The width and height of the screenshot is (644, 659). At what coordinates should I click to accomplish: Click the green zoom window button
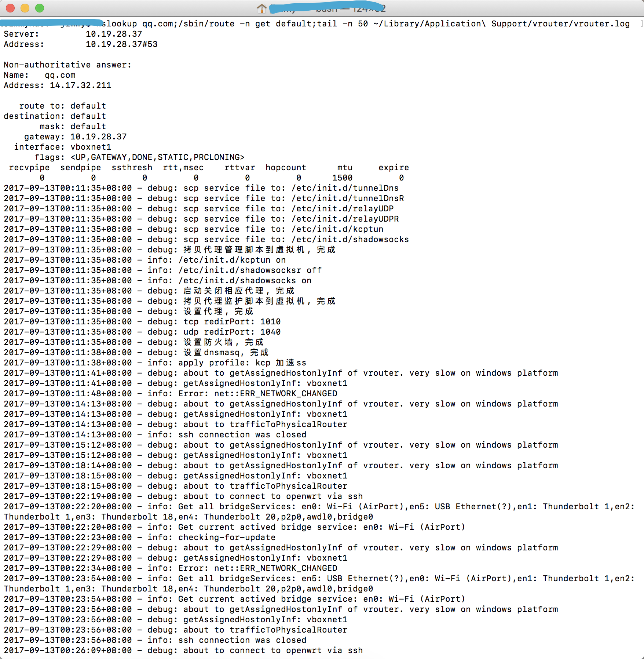pos(40,8)
